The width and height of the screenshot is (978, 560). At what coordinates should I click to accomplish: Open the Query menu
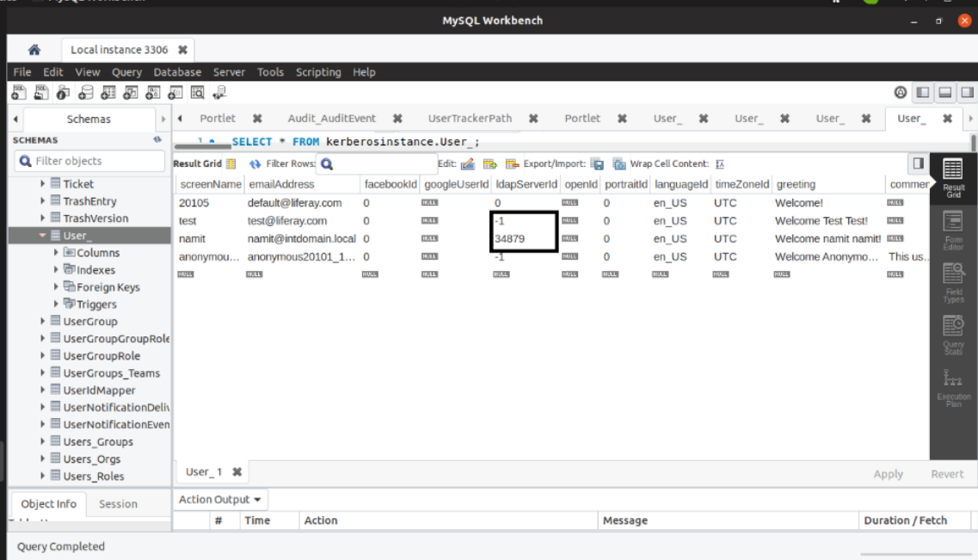coord(126,72)
